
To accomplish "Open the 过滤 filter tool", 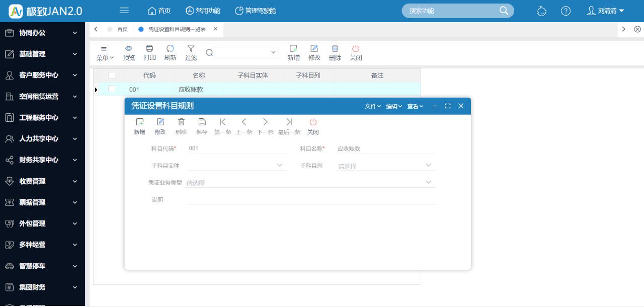I will (x=191, y=52).
